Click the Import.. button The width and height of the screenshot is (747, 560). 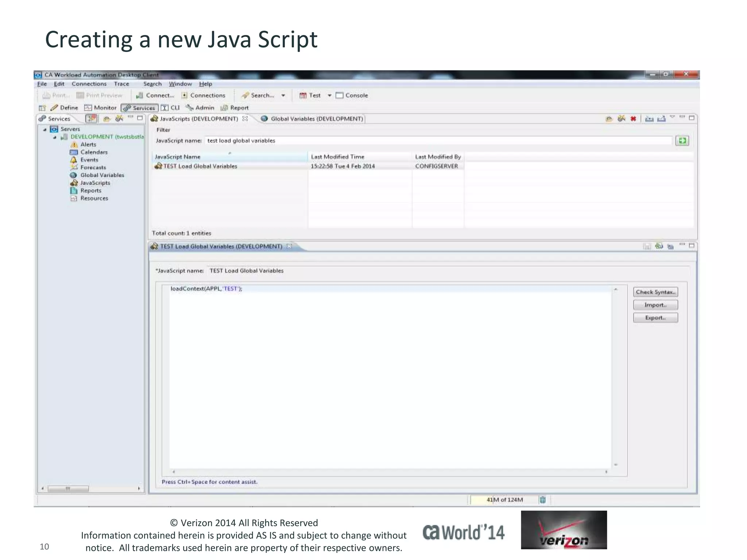(x=655, y=305)
